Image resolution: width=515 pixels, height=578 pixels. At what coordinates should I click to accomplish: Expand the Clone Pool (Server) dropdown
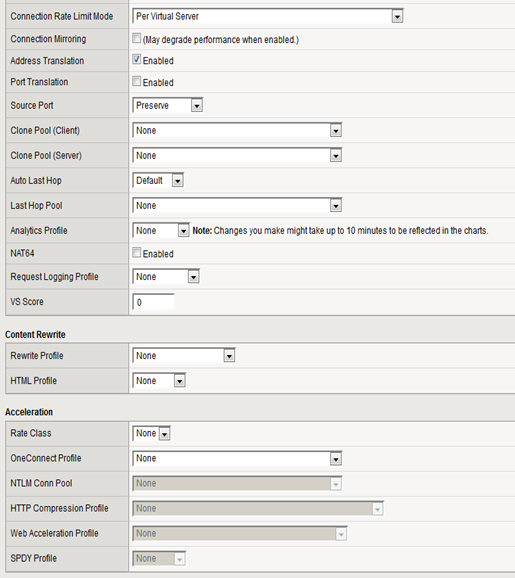tap(237, 156)
